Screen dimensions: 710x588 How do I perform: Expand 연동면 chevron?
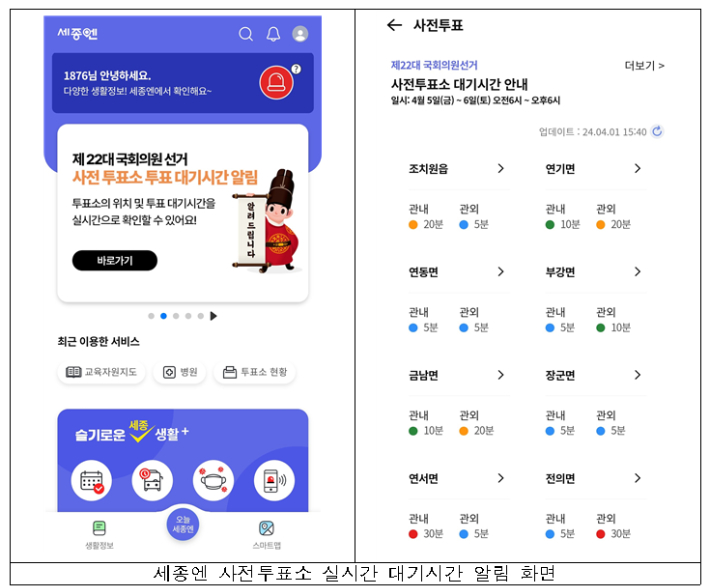tap(500, 272)
